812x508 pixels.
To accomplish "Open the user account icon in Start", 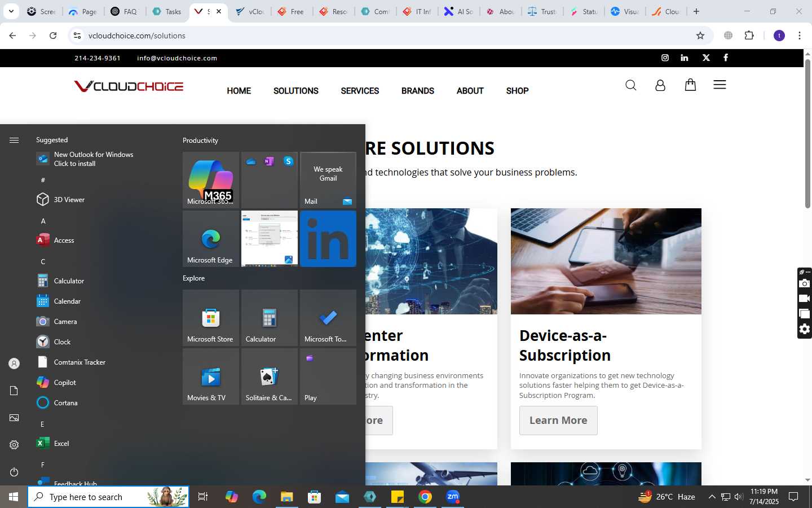I will point(14,364).
